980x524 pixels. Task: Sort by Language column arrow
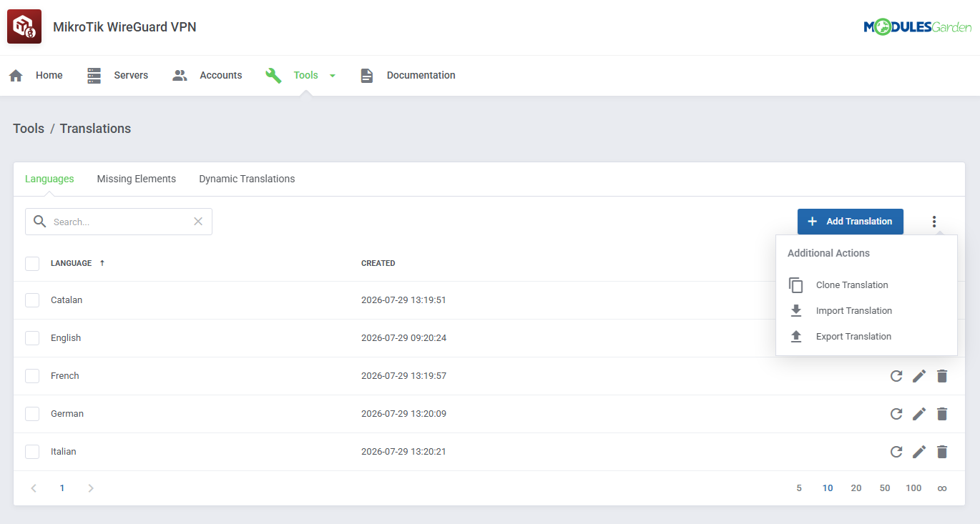[x=102, y=263]
